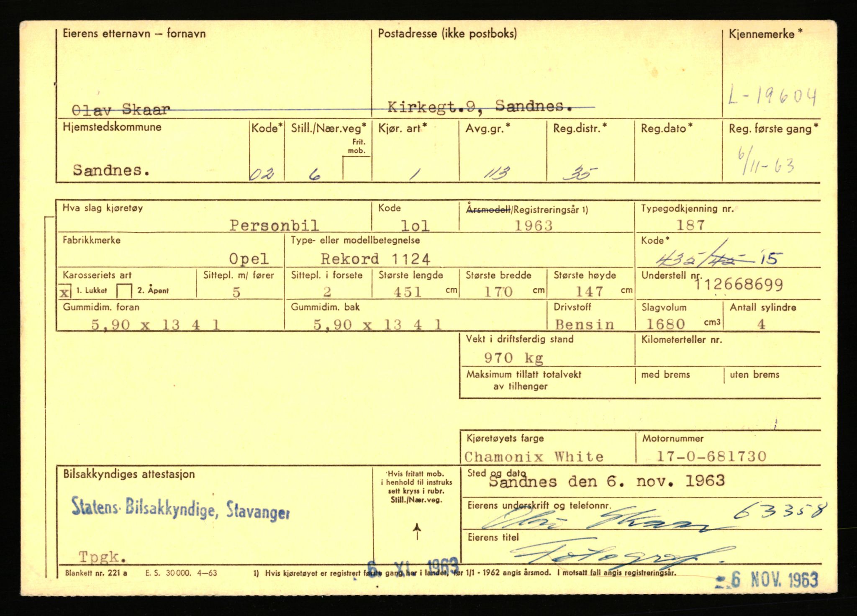The width and height of the screenshot is (857, 616).
Task: Click the 'Kilometerteller nr.' label
Action: point(682,340)
